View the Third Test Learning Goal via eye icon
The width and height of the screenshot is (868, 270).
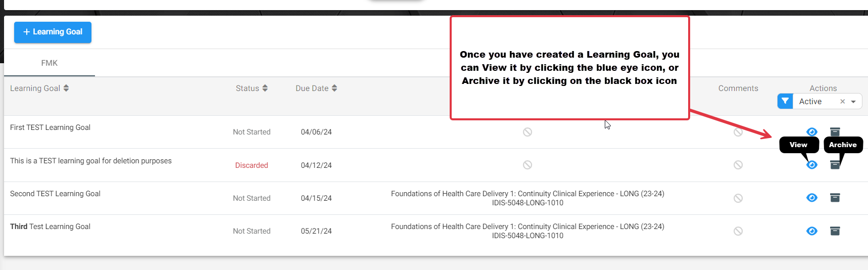(x=812, y=231)
